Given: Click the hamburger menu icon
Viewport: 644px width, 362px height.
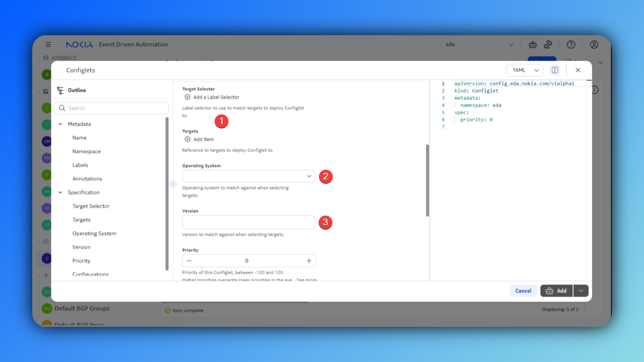Looking at the screenshot, I should (x=48, y=45).
